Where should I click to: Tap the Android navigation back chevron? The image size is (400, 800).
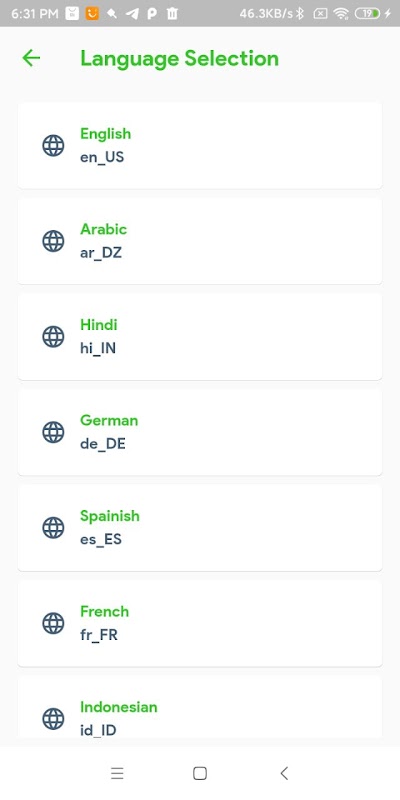click(x=284, y=773)
